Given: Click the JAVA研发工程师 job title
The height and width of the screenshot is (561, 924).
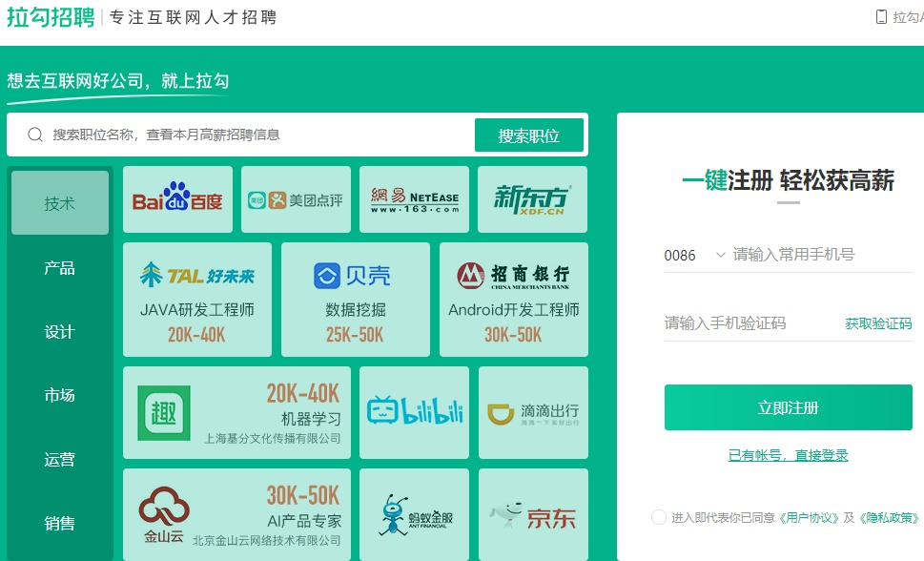Looking at the screenshot, I should click(x=197, y=310).
